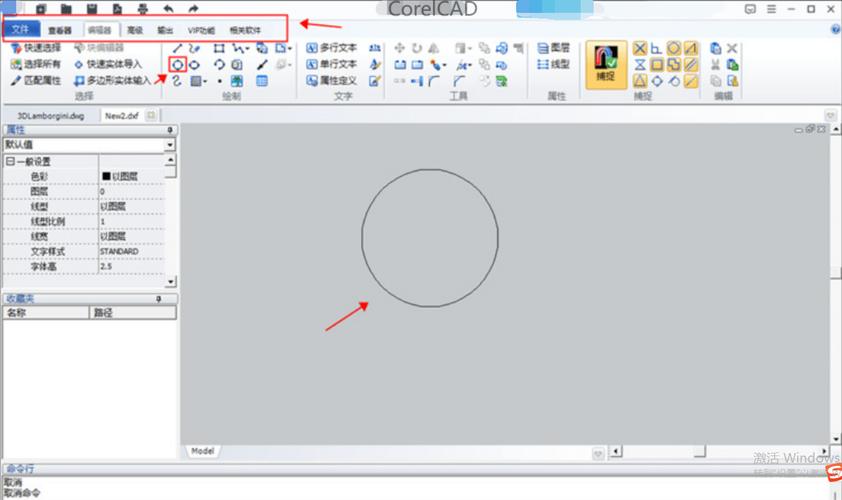Open the 默认值 dropdown
The height and width of the screenshot is (500, 842).
point(170,145)
